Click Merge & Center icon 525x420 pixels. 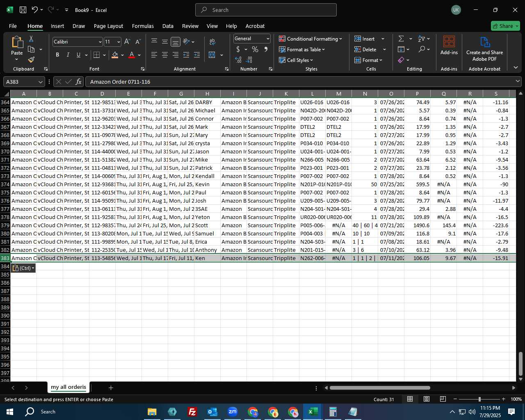212,55
